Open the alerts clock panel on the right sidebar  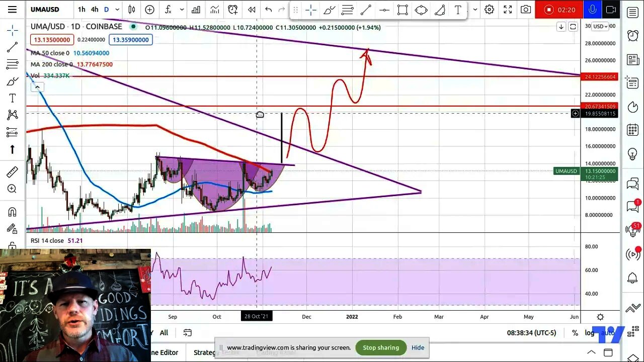(632, 35)
